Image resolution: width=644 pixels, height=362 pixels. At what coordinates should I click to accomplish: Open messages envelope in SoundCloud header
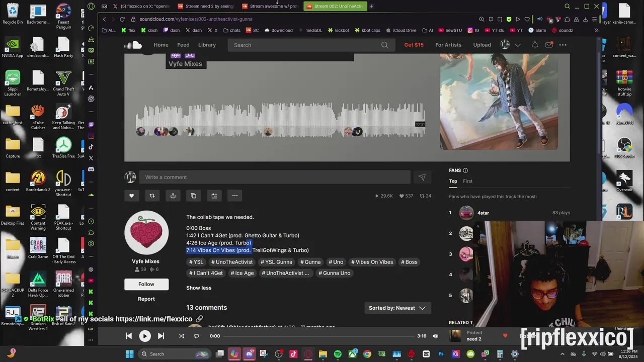click(549, 45)
